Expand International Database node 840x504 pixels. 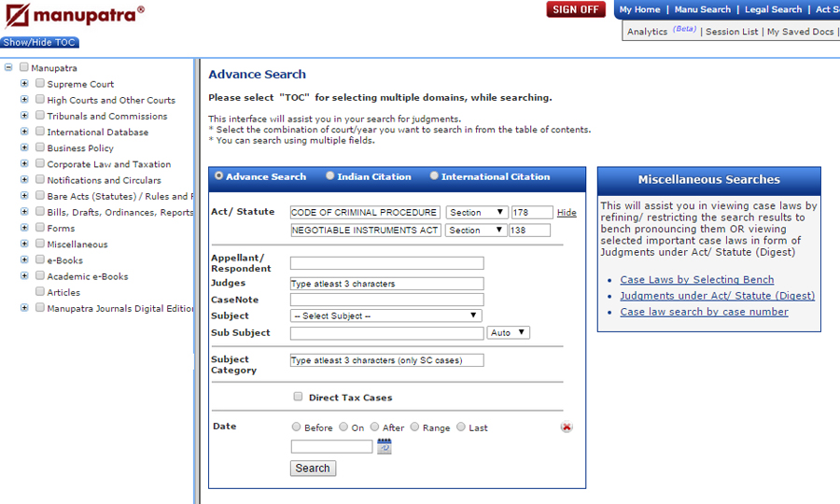24,132
